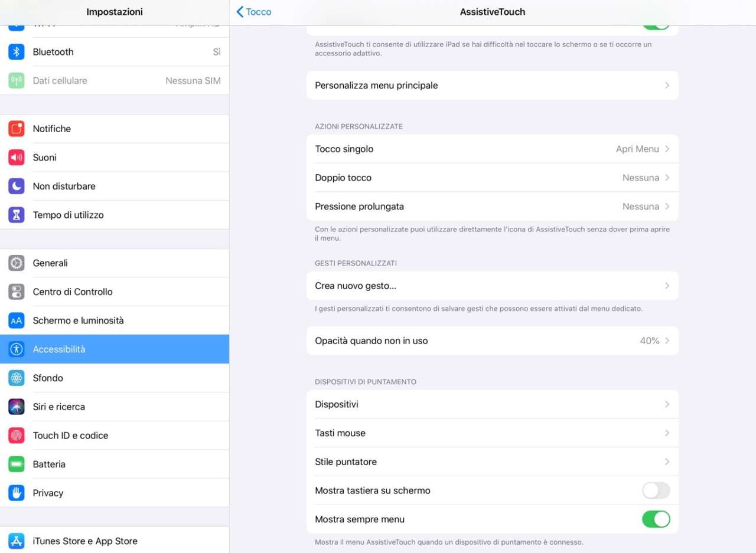This screenshot has height=553, width=756.
Task: Tap the Touch ID fingerprint icon
Action: (17, 436)
